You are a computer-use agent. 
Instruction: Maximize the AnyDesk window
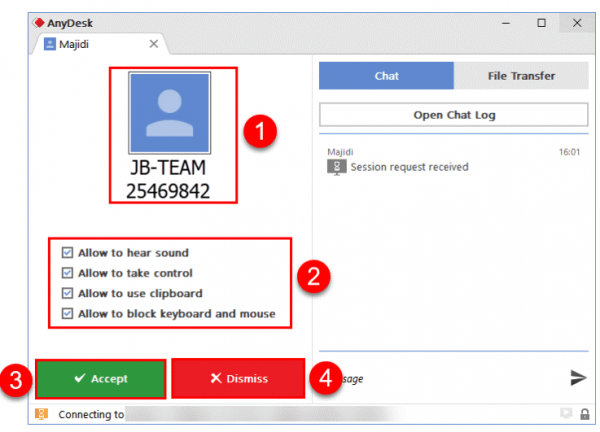[541, 23]
